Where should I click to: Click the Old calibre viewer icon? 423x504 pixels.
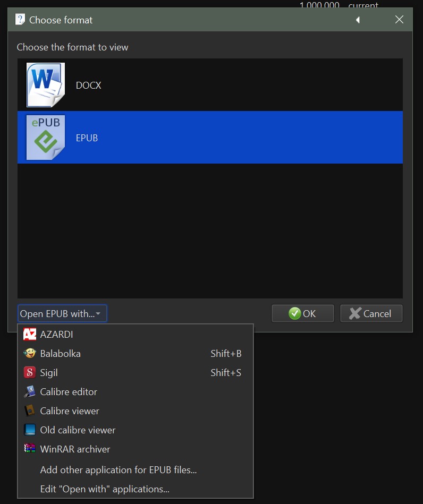[30, 430]
